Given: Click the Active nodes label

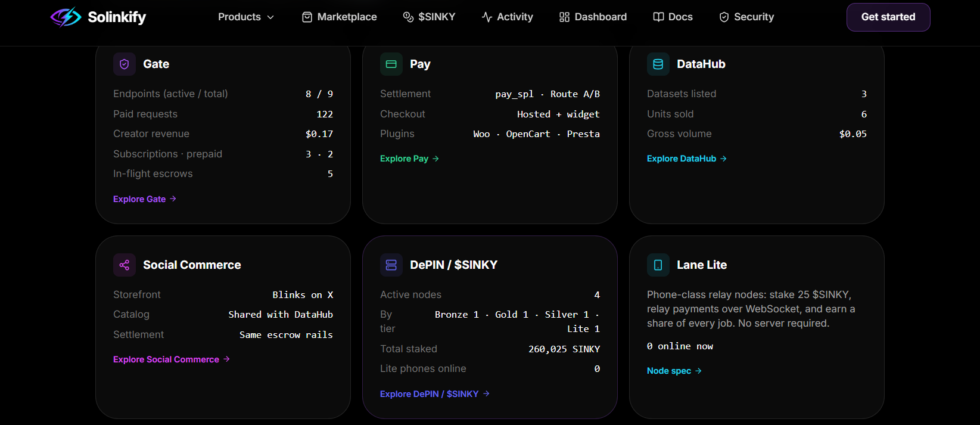Looking at the screenshot, I should (x=411, y=295).
